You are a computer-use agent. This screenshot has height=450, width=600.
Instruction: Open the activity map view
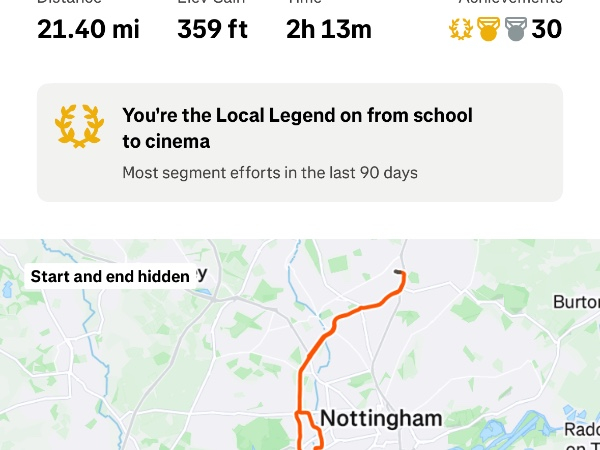(x=300, y=345)
